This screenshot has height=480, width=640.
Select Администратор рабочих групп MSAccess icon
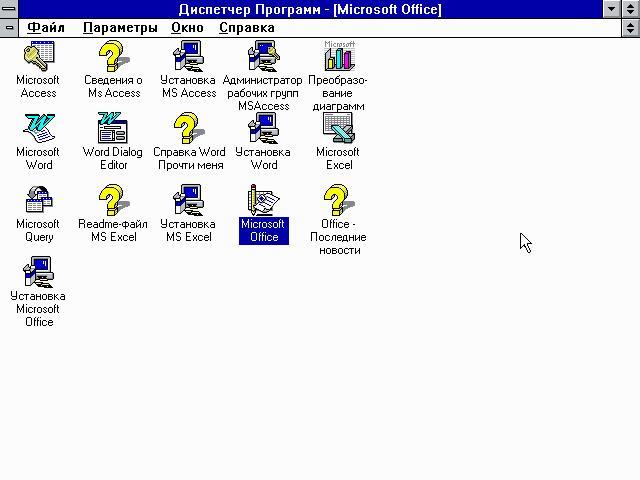tap(264, 56)
